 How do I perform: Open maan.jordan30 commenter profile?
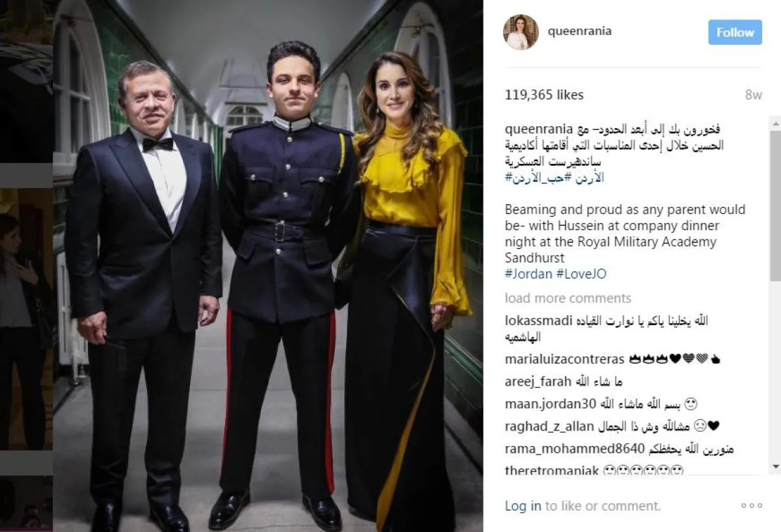click(x=551, y=404)
